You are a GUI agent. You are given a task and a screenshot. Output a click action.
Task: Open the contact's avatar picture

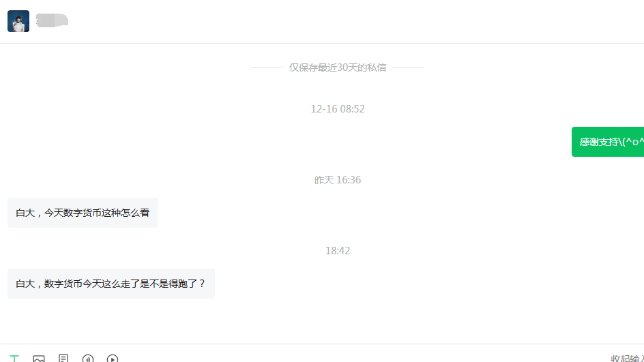tap(18, 21)
